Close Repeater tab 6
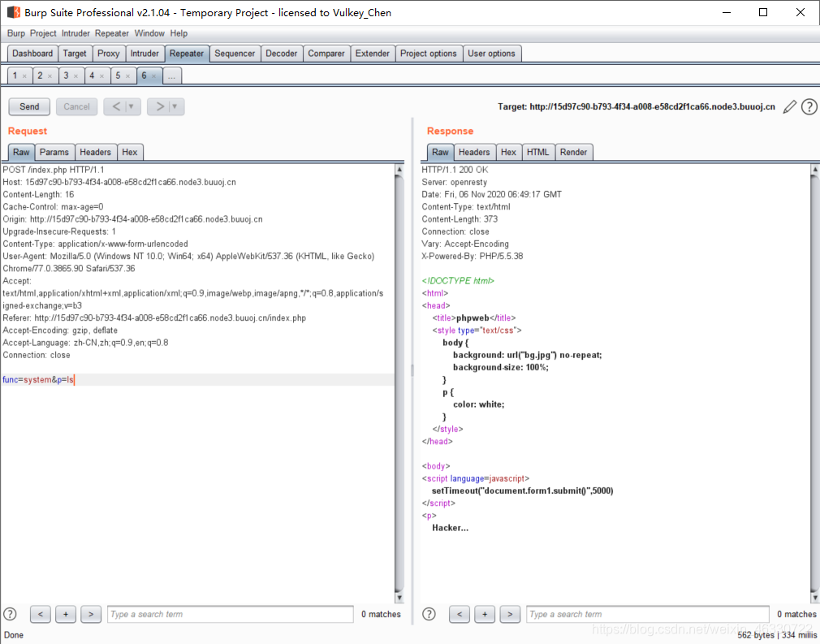This screenshot has height=644, width=820. pyautogui.click(x=153, y=76)
